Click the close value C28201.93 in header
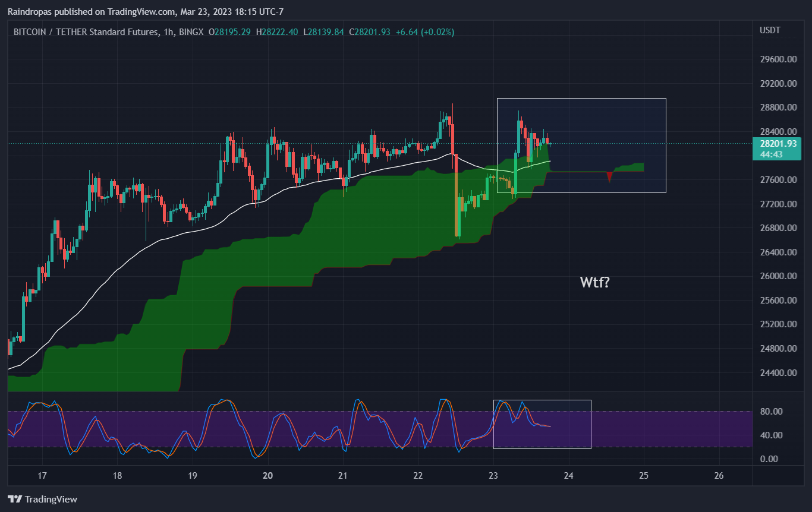 pos(370,31)
